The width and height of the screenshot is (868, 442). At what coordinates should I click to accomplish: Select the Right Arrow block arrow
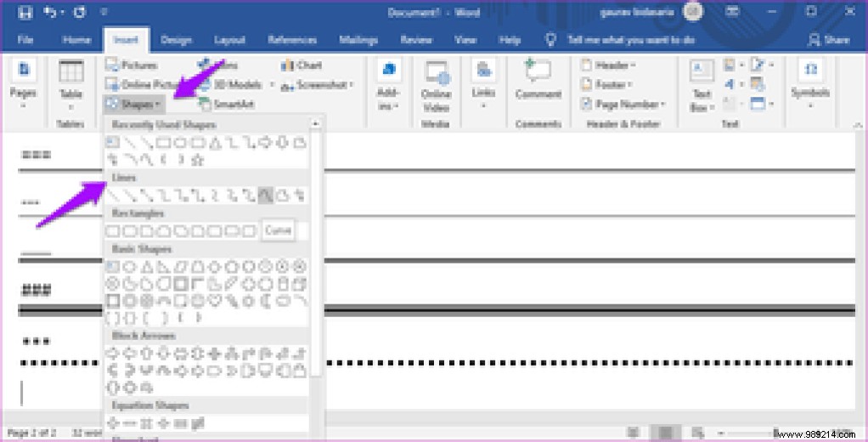[x=113, y=353]
